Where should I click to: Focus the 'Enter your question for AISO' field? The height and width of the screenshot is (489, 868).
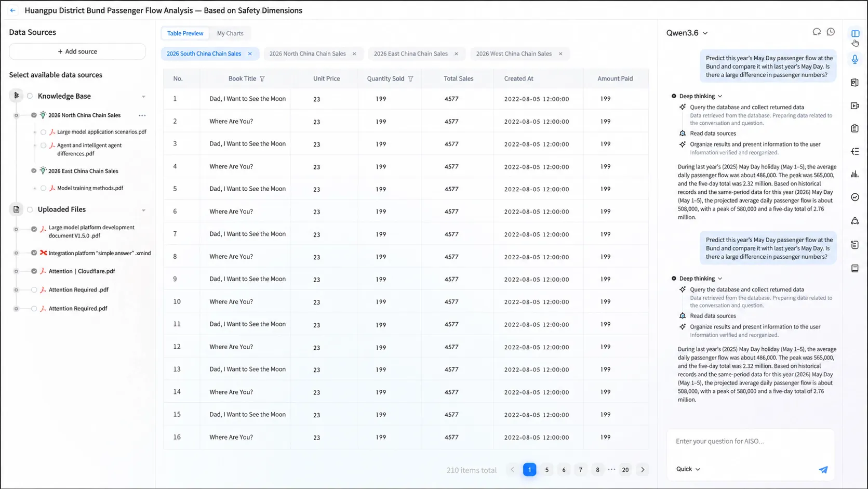750,441
